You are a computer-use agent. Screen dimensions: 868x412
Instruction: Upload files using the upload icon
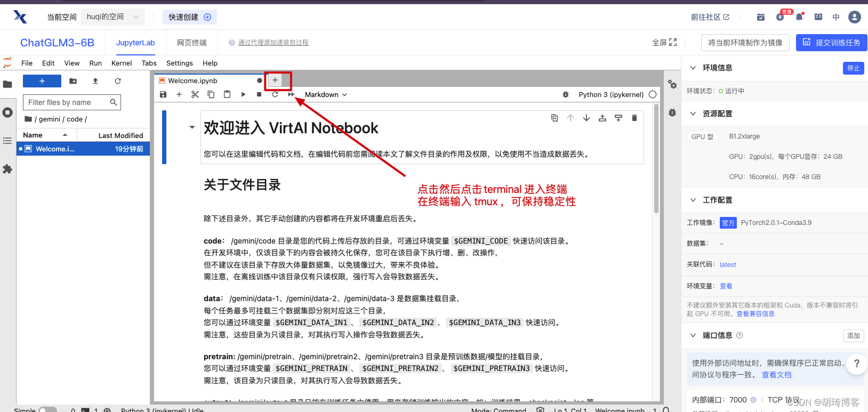pos(95,81)
